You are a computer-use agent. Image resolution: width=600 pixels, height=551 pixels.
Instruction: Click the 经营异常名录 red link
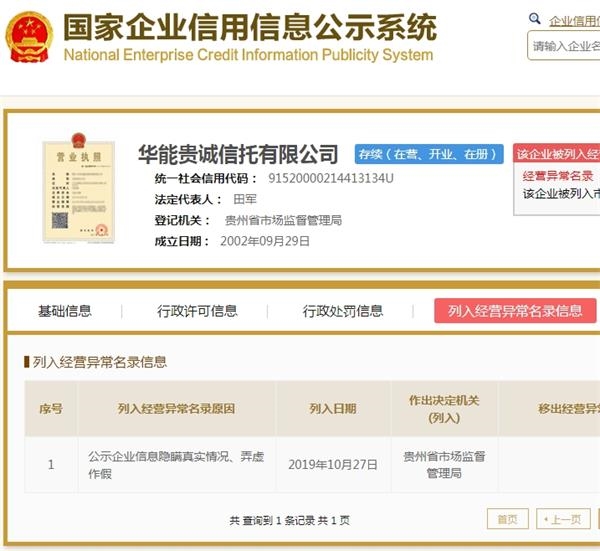tap(558, 176)
